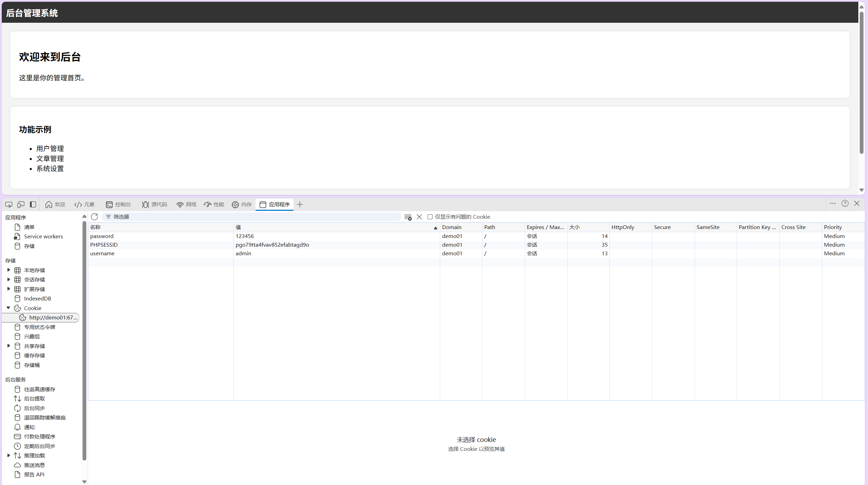Click the delete selected cookie X icon

point(419,217)
